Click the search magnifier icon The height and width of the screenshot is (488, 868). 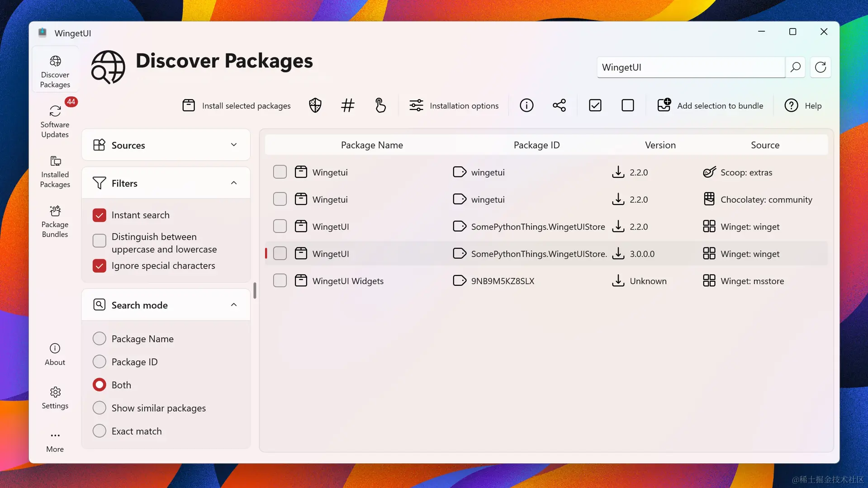point(795,67)
